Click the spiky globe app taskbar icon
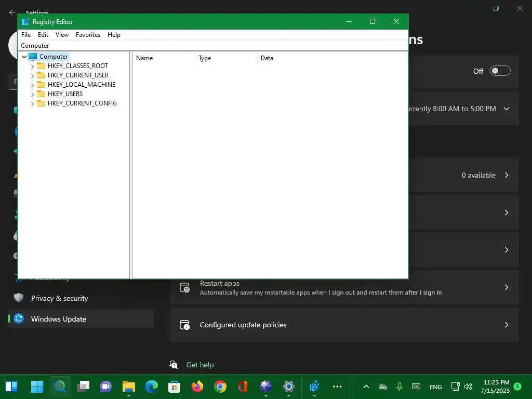This screenshot has height=399, width=532. tap(265, 387)
